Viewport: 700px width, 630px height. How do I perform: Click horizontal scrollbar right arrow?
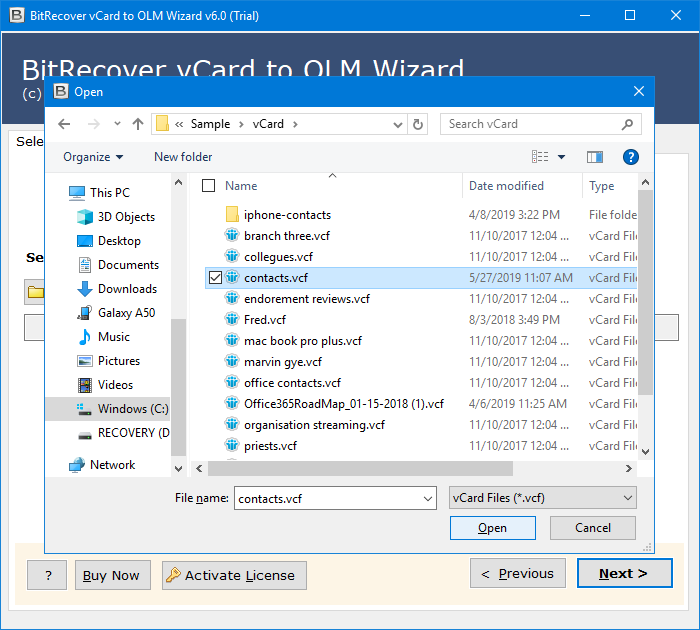coord(629,468)
